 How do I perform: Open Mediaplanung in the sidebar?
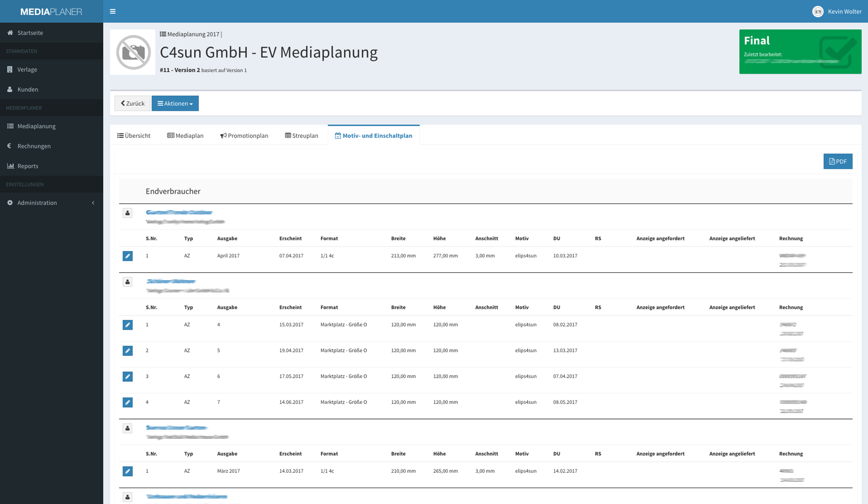(52, 126)
